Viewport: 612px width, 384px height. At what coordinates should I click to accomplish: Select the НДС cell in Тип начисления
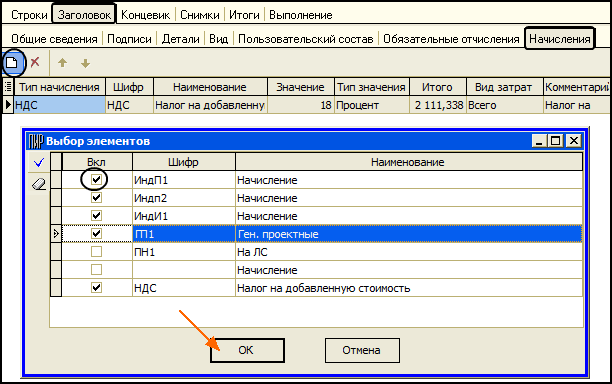pos(60,105)
